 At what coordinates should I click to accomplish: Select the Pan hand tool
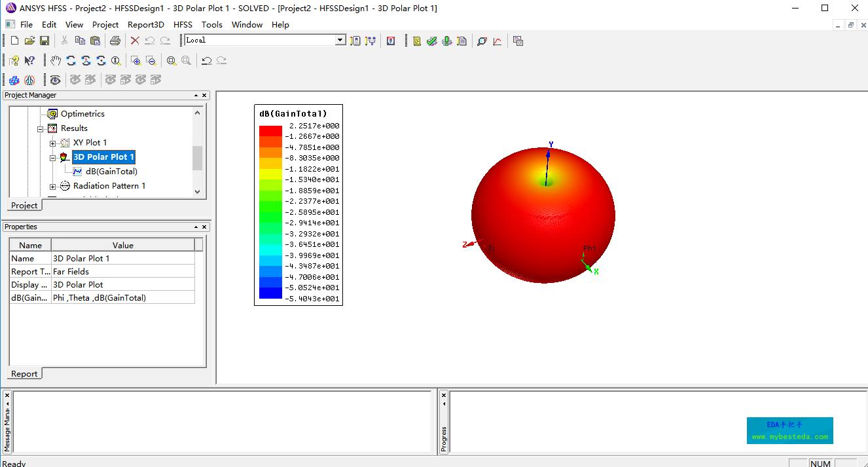tap(56, 61)
